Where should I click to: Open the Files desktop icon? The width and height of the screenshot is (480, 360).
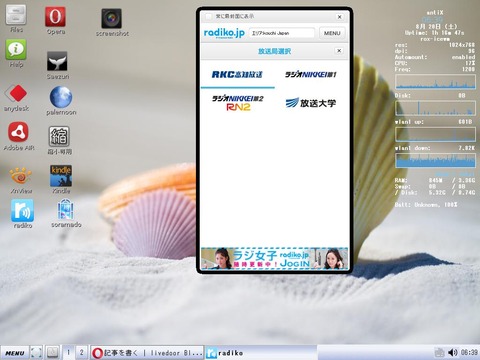click(16, 15)
